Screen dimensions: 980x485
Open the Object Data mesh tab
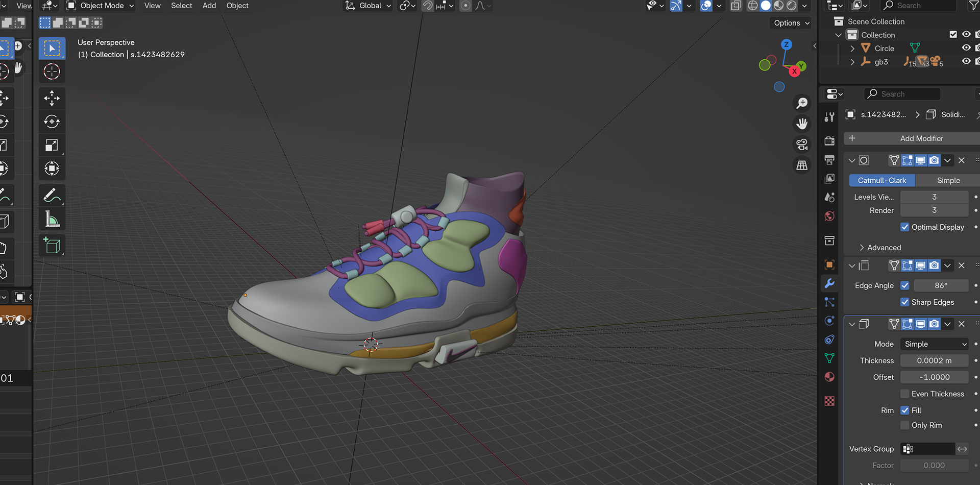829,358
